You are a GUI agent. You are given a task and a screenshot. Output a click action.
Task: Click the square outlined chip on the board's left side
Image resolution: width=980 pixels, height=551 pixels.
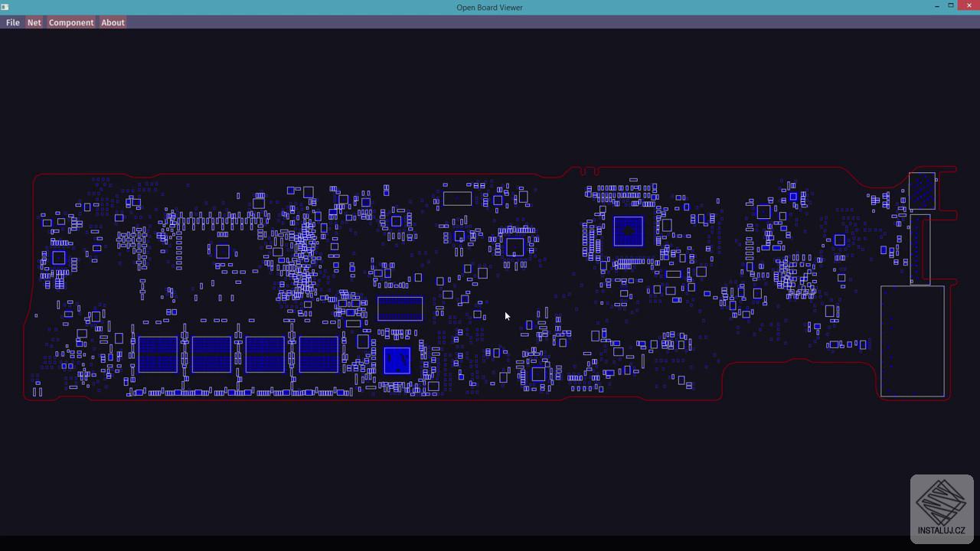pos(222,252)
